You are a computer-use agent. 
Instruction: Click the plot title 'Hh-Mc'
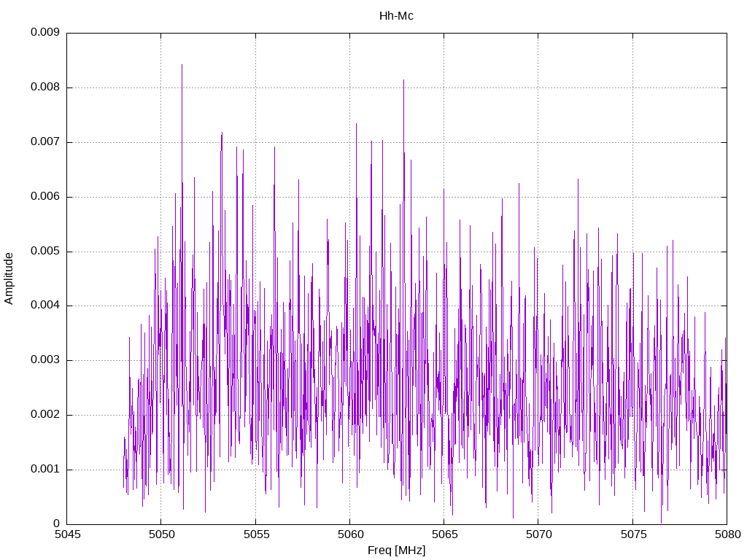point(396,16)
